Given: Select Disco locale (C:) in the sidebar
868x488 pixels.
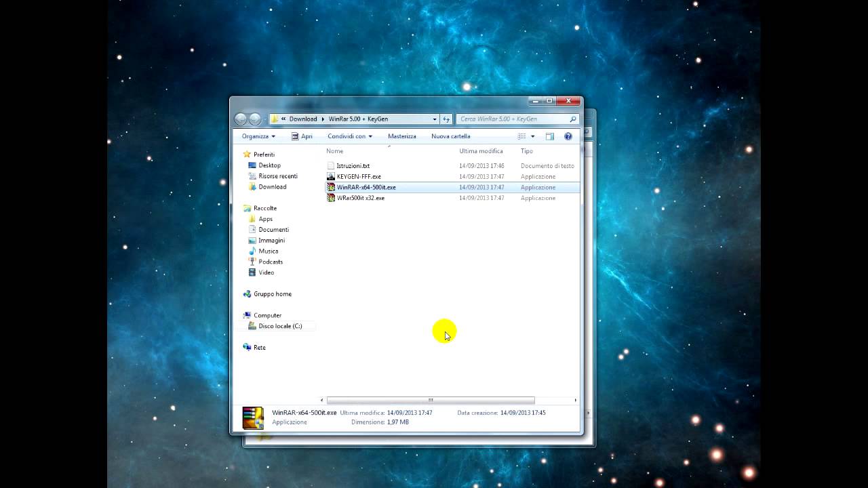Looking at the screenshot, I should (x=280, y=326).
